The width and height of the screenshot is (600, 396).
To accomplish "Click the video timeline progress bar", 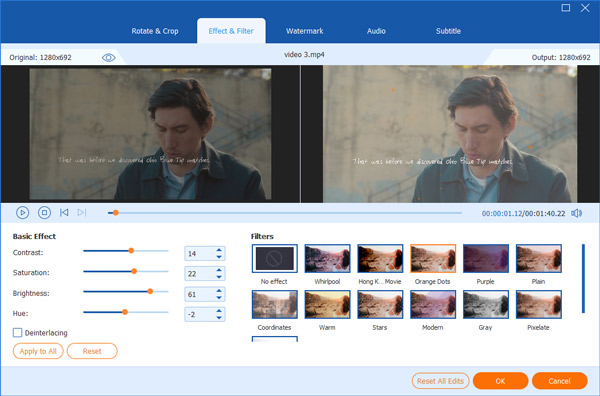I will pyautogui.click(x=285, y=213).
